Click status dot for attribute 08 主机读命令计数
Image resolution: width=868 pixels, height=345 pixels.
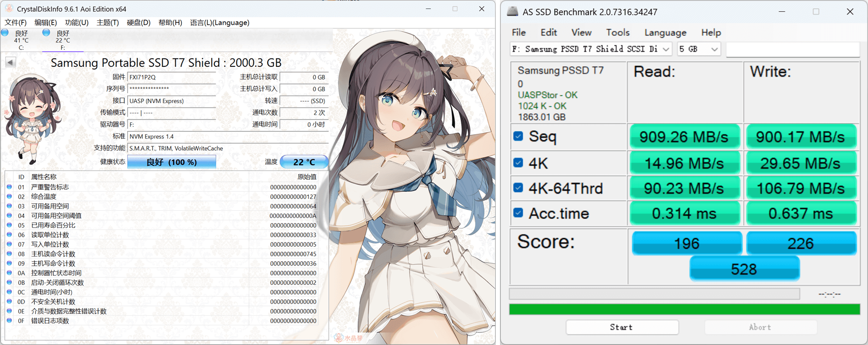tap(9, 254)
